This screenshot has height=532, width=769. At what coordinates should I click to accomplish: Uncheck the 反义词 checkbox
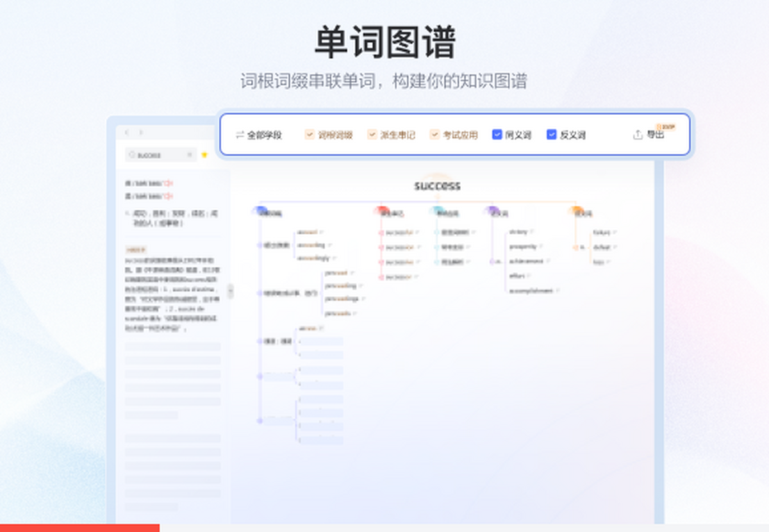(x=551, y=135)
